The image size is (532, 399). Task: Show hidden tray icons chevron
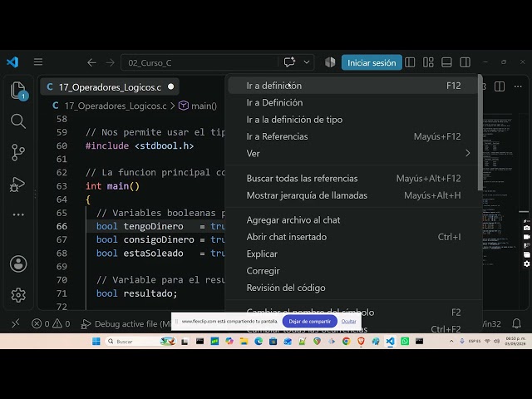[451, 342]
